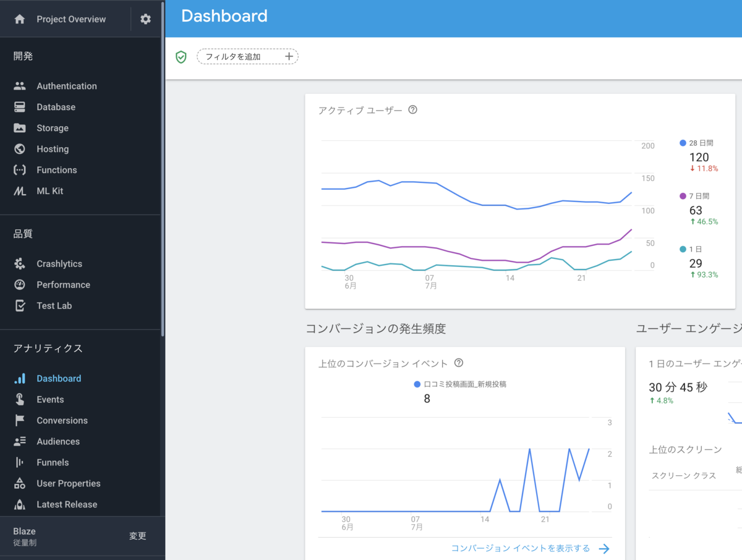
Task: Click the Project Overview home icon
Action: [20, 19]
